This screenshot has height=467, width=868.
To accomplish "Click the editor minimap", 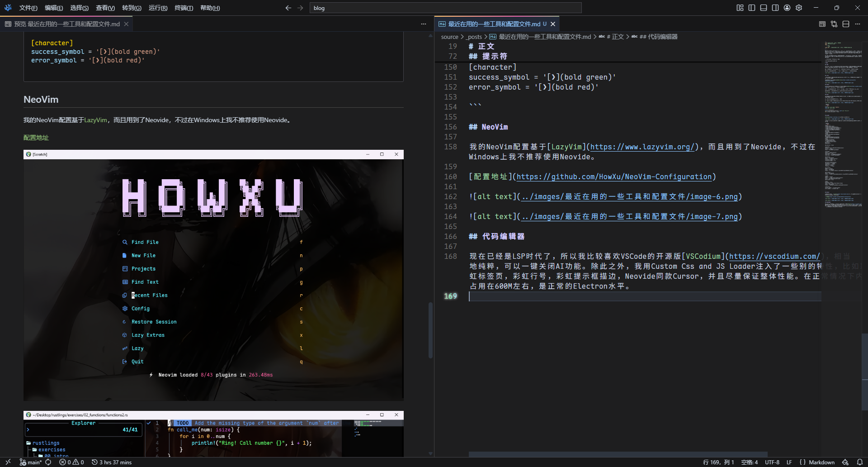I will [844, 124].
